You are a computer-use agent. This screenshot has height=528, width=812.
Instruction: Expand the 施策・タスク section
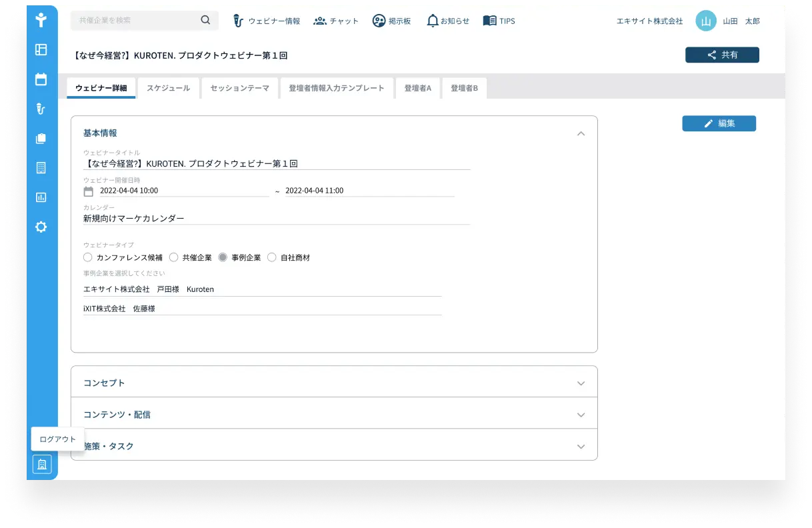[581, 446]
